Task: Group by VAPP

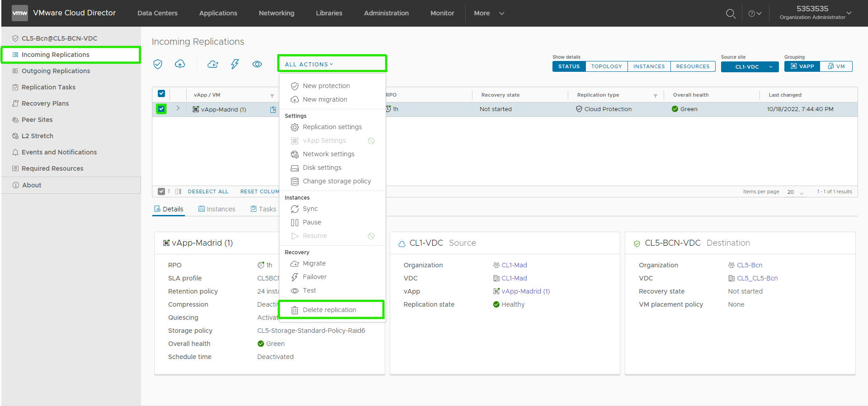Action: (x=802, y=66)
